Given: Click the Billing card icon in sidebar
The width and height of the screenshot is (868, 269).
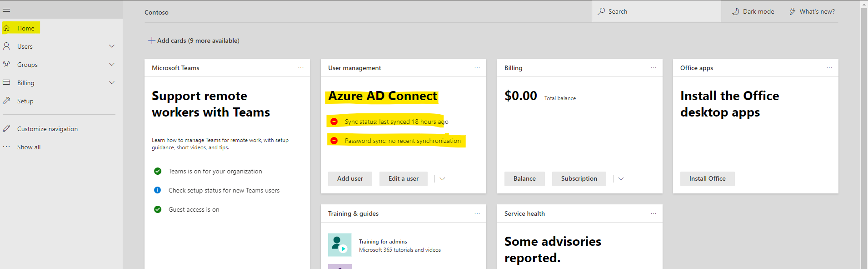Looking at the screenshot, I should 6,82.
